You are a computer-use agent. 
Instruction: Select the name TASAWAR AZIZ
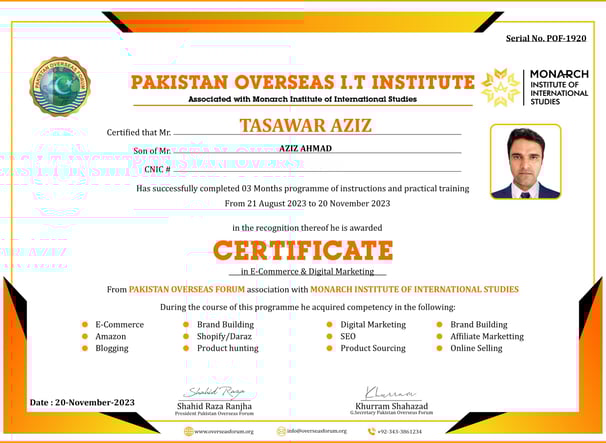tap(305, 125)
